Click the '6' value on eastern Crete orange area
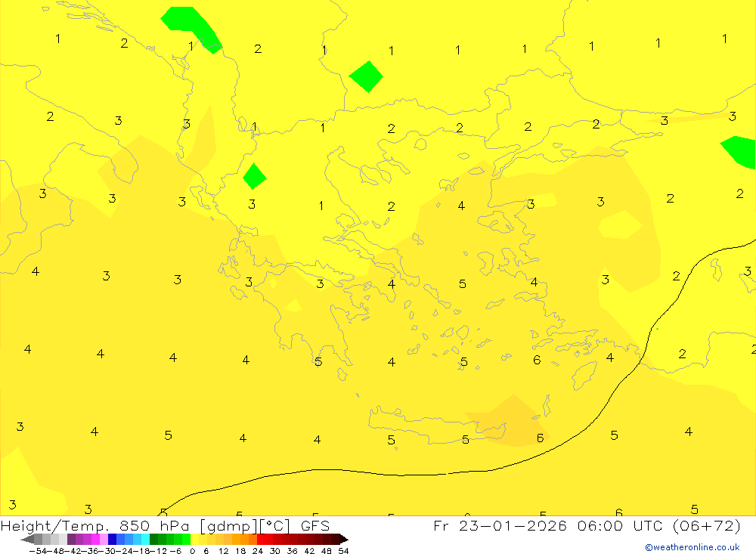This screenshot has height=554, width=756. click(540, 438)
